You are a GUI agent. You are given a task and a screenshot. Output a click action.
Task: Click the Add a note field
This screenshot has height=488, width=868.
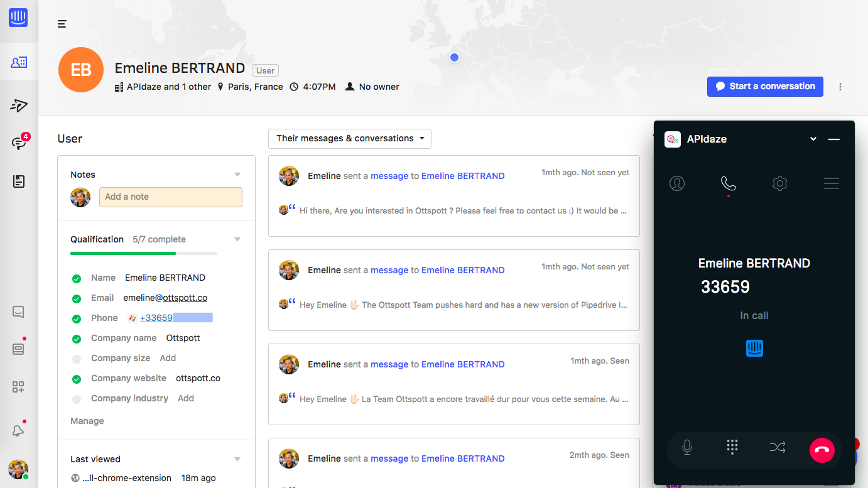(x=171, y=197)
